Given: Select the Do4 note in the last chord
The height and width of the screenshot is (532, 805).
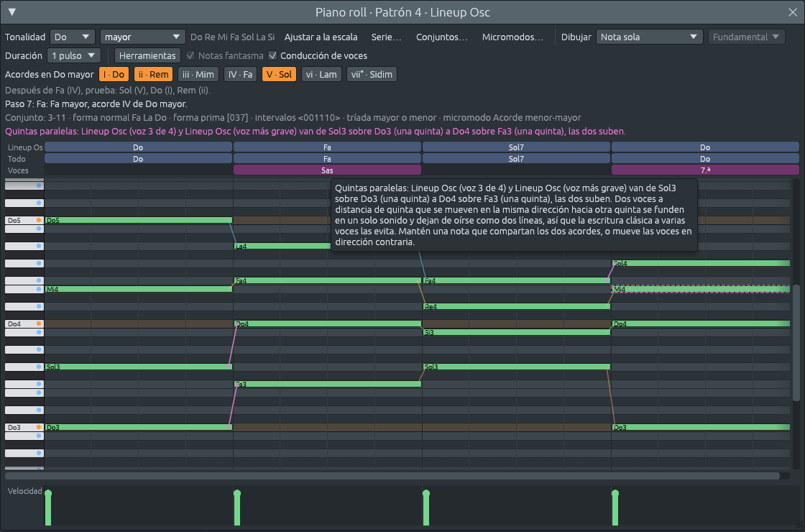Looking at the screenshot, I should click(x=701, y=324).
